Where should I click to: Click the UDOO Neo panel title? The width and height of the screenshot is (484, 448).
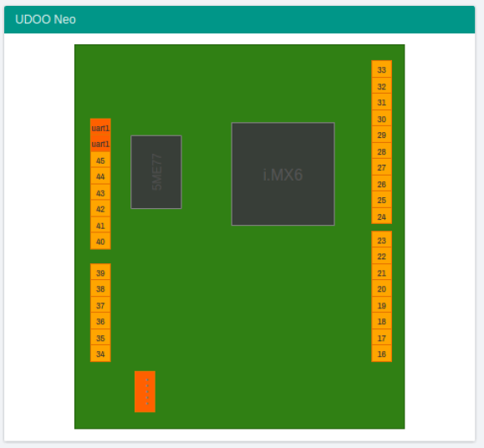(x=45, y=19)
